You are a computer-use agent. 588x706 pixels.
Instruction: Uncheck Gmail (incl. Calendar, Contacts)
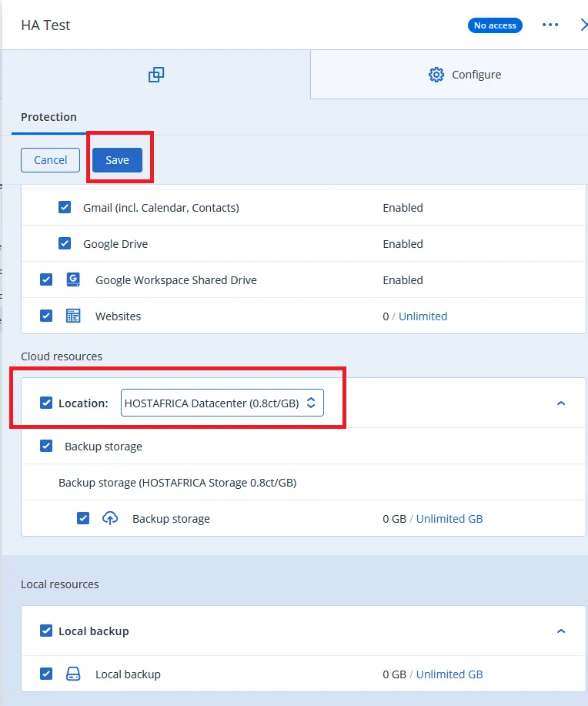pyautogui.click(x=65, y=207)
